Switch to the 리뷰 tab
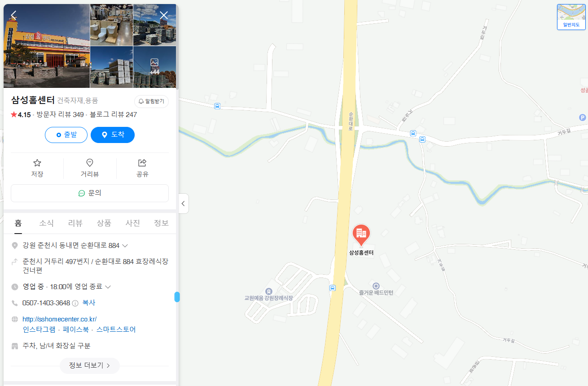The height and width of the screenshot is (386, 588). point(75,223)
